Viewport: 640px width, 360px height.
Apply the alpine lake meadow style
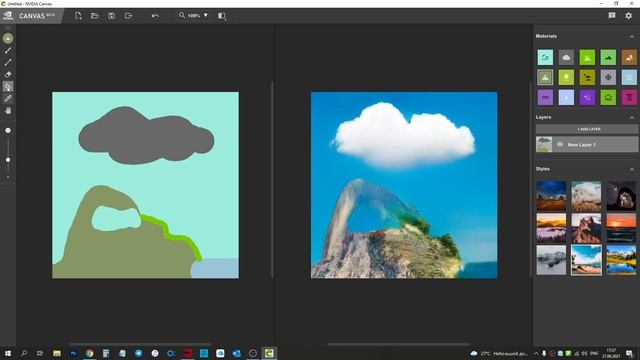621,260
